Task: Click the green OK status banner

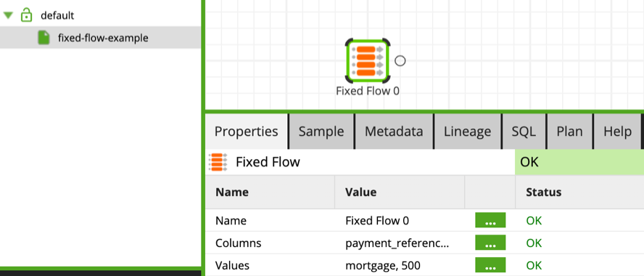Action: tap(579, 162)
